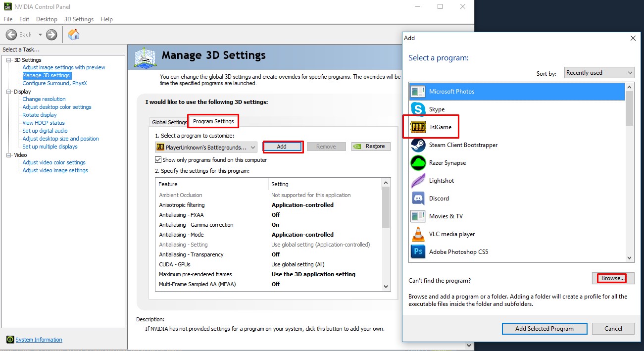Open Rotate display task
Image resolution: width=644 pixels, height=351 pixels.
click(40, 115)
